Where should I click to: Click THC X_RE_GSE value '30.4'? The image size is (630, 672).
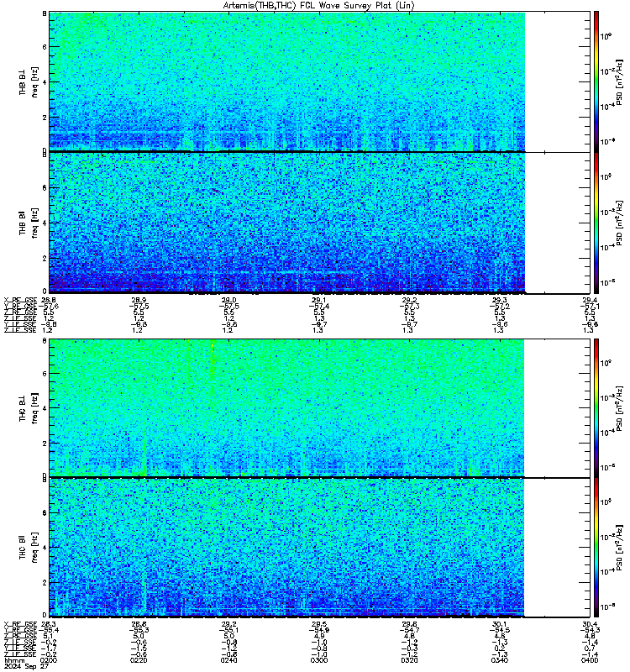tap(590, 624)
